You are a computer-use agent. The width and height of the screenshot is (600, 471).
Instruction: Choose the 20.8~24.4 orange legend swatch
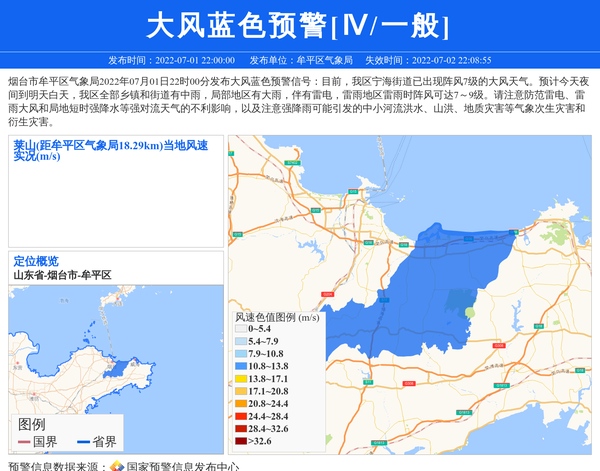(x=241, y=404)
